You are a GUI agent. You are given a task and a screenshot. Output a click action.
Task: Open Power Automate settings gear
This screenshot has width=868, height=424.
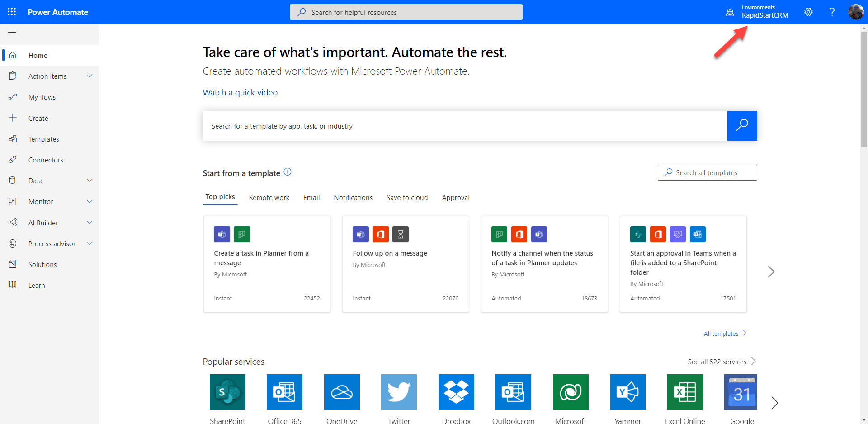[x=809, y=12]
